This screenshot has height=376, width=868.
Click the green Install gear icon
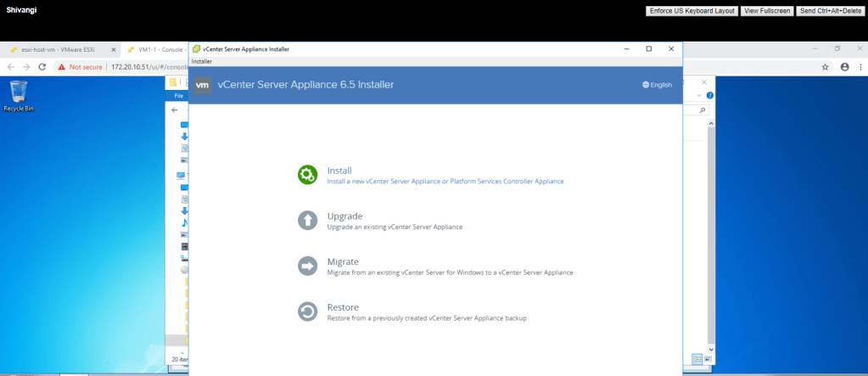point(306,175)
